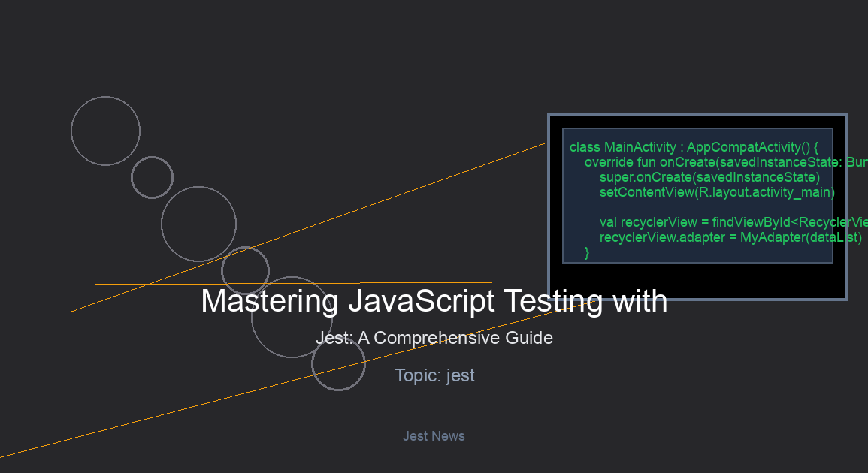The height and width of the screenshot is (473, 868).
Task: Select the small circle below the topmost circle
Action: 152,177
